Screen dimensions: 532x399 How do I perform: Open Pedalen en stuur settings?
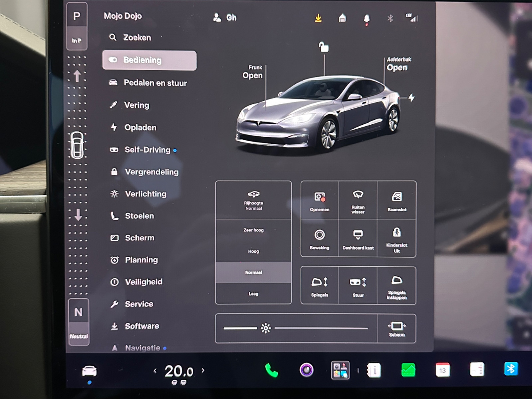[148, 83]
